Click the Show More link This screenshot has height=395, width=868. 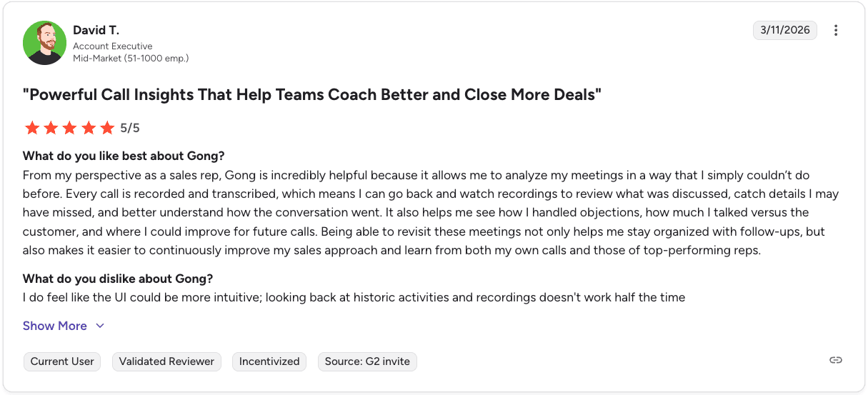(55, 326)
